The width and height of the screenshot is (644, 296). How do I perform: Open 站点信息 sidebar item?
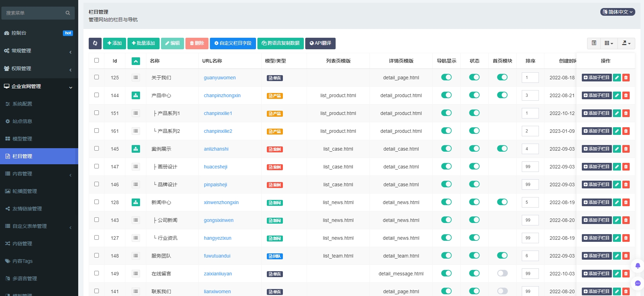39,121
